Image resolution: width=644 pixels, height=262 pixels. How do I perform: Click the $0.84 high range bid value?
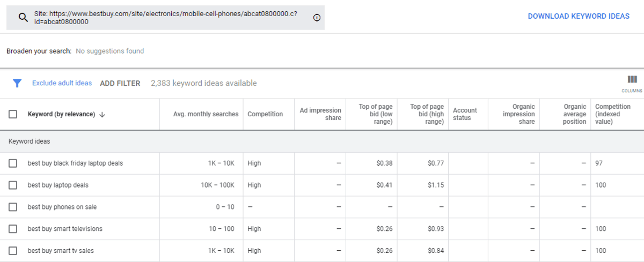click(x=436, y=251)
